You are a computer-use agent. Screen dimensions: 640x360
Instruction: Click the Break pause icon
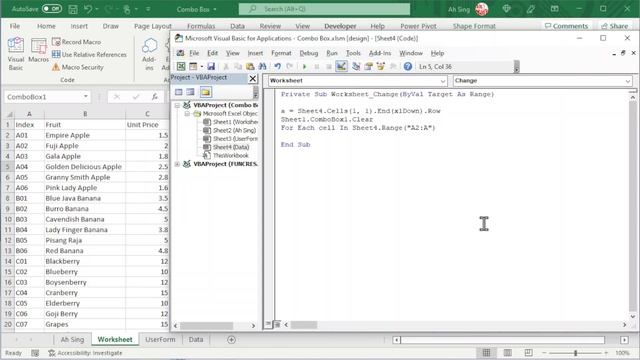click(x=316, y=66)
